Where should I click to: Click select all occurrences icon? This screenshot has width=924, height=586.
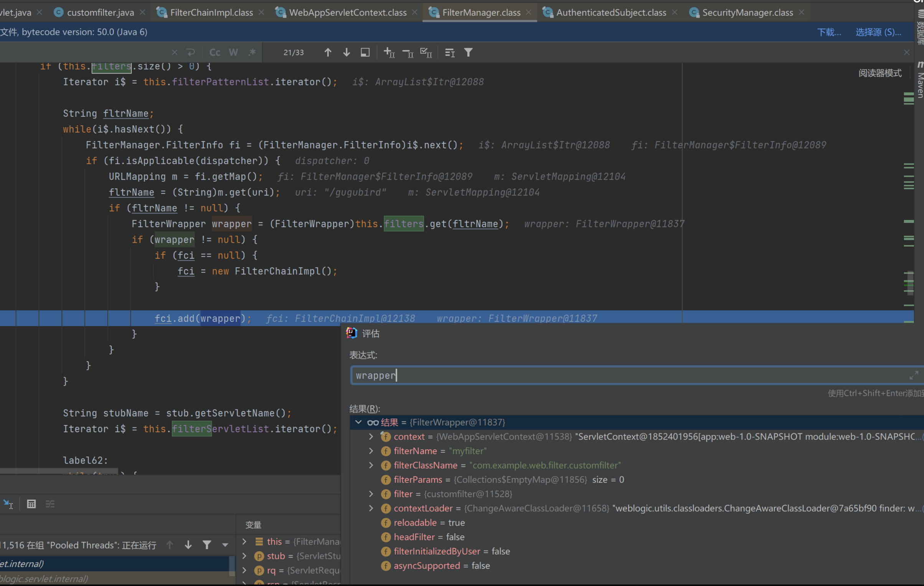[426, 53]
